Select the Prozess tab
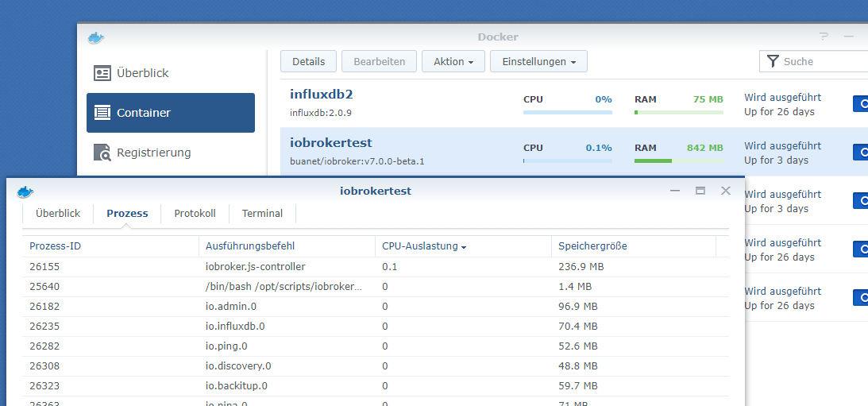The image size is (868, 406). pos(127,213)
